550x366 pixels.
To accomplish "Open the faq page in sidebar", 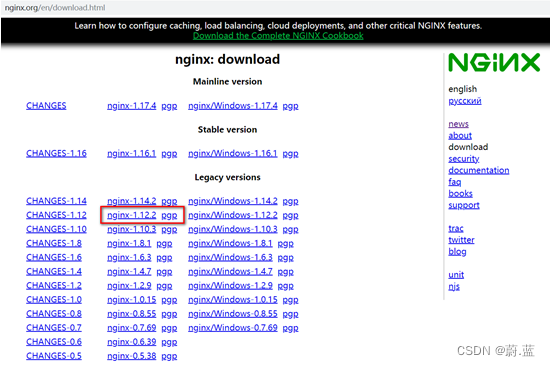I will (455, 182).
